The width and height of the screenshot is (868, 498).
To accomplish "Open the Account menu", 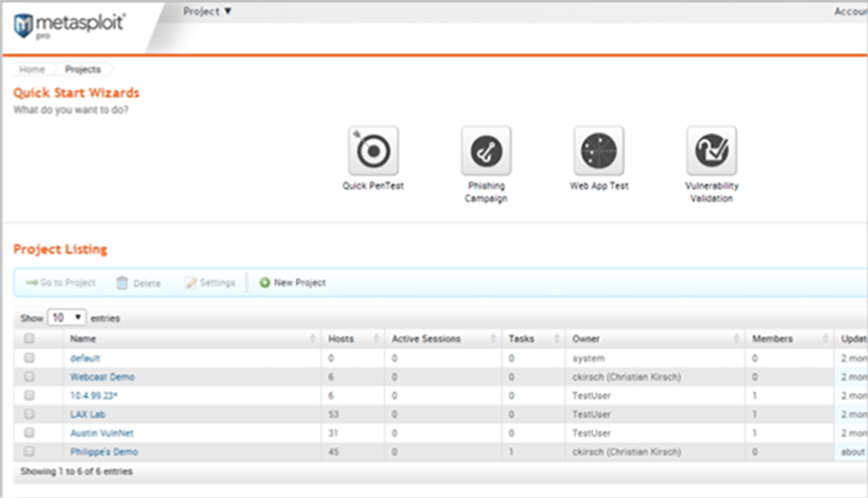I will (851, 12).
